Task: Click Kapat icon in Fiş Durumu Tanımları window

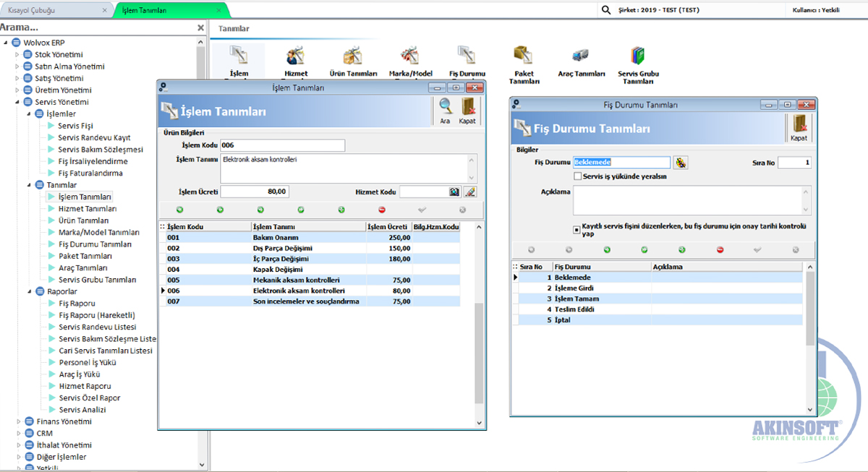Action: 799,126
